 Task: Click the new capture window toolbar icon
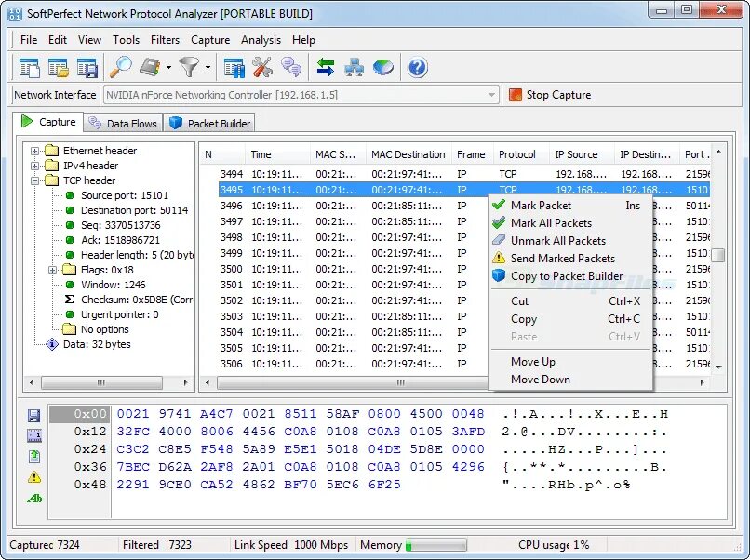29,67
